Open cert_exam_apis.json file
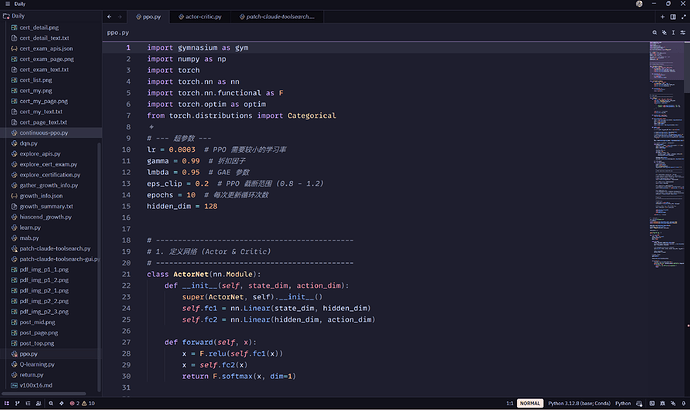Viewport: 690px width, 410px height. [46, 48]
